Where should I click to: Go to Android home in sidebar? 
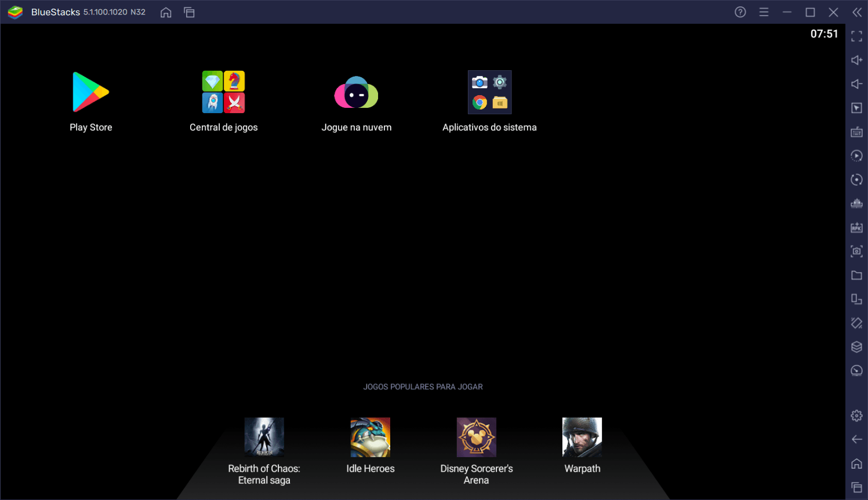[x=856, y=463]
